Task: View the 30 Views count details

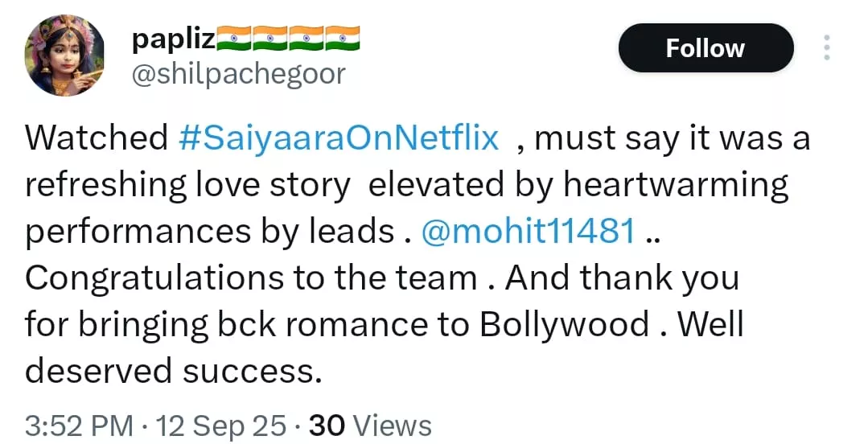Action: (x=370, y=425)
